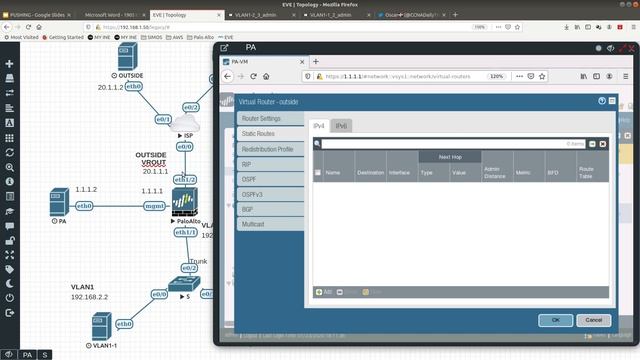Open the Router Settings section
Image resolution: width=640 pixels, height=360 pixels.
point(271,118)
